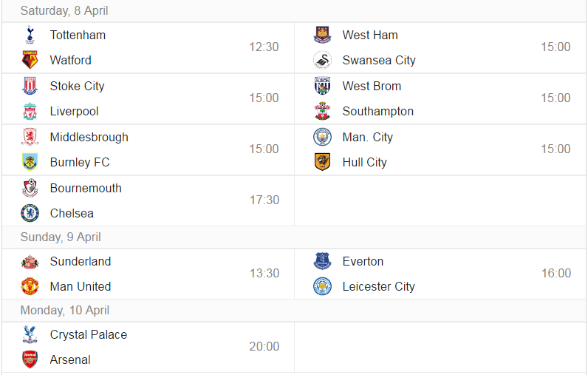Open the Stoke City team link
Image resolution: width=588 pixels, height=375 pixels.
click(x=78, y=86)
